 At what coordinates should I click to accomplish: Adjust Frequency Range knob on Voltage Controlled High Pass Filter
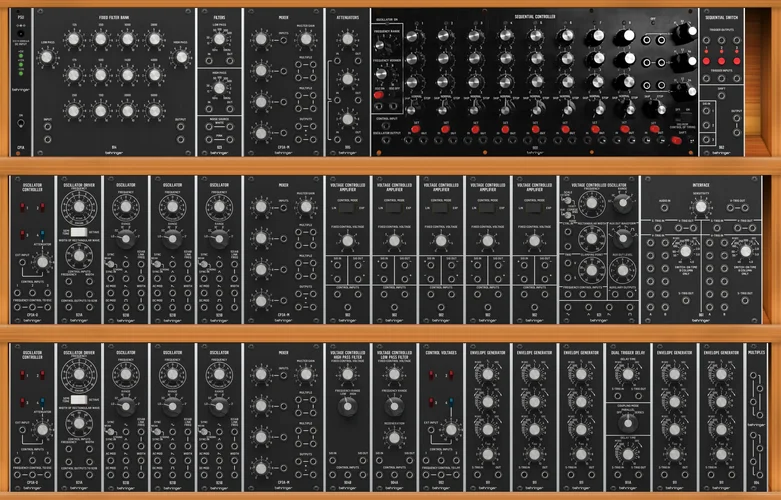coord(347,407)
